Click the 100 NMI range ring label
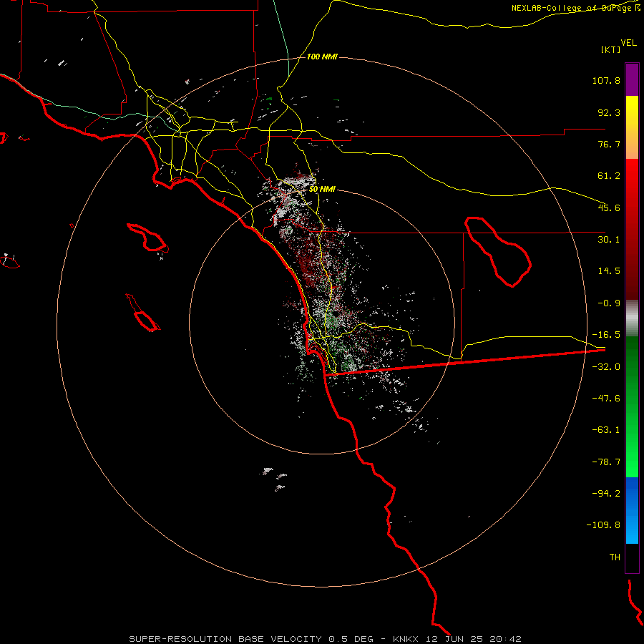644x644 pixels. (x=322, y=57)
